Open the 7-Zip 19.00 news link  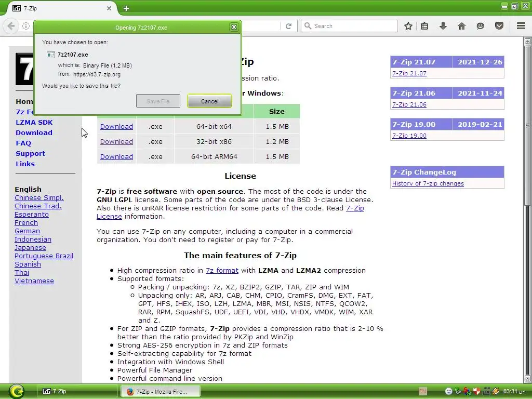coord(409,136)
